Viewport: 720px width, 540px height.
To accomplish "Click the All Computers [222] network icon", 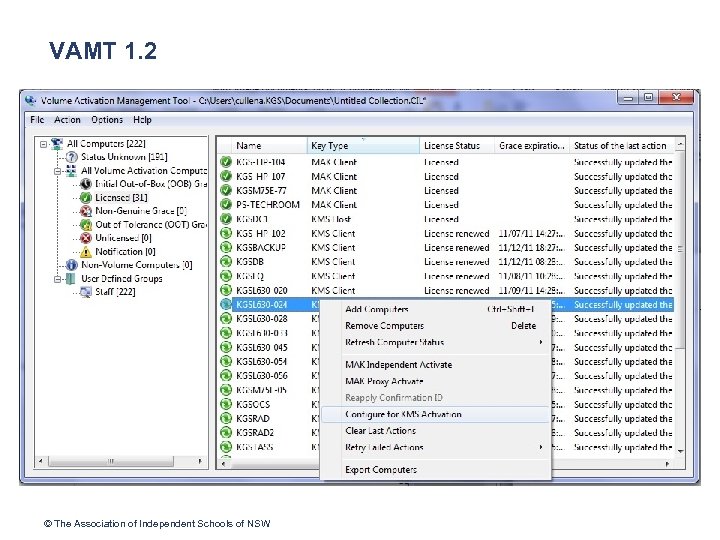I will tap(56, 144).
